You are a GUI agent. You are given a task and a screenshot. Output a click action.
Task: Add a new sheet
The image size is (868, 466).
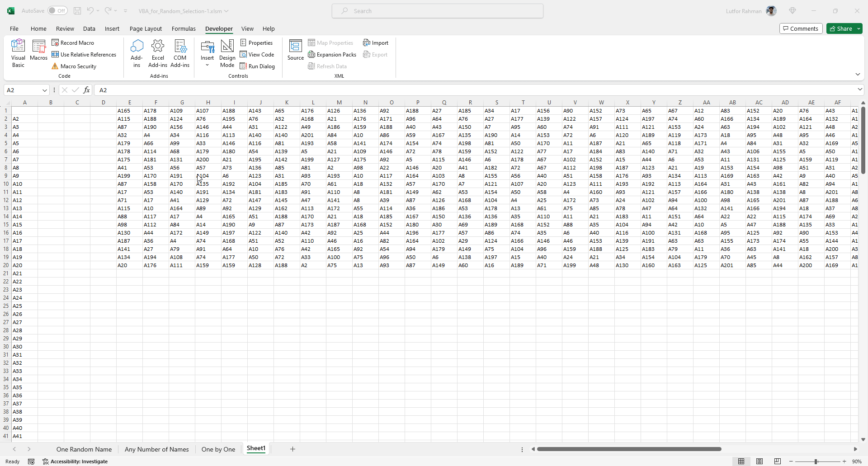click(x=292, y=449)
